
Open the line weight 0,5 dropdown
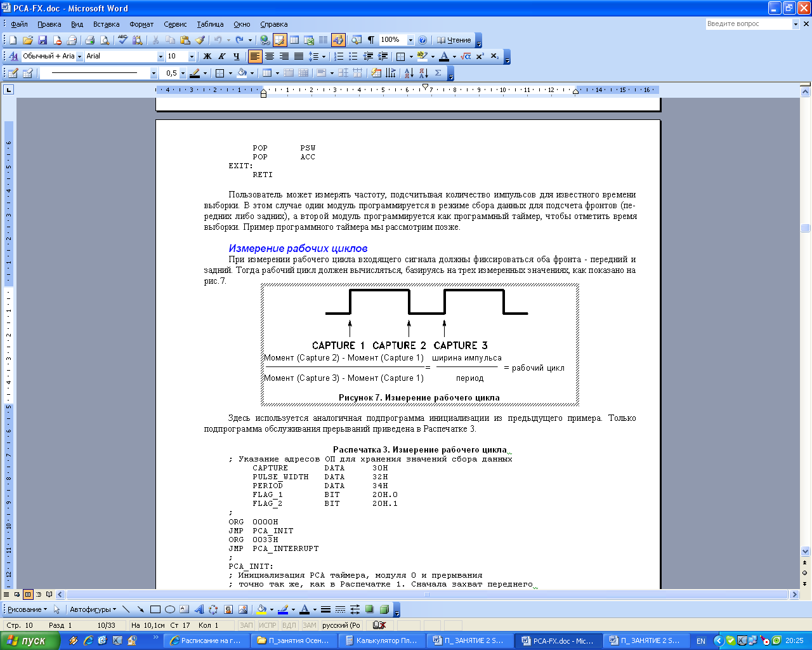tap(183, 73)
